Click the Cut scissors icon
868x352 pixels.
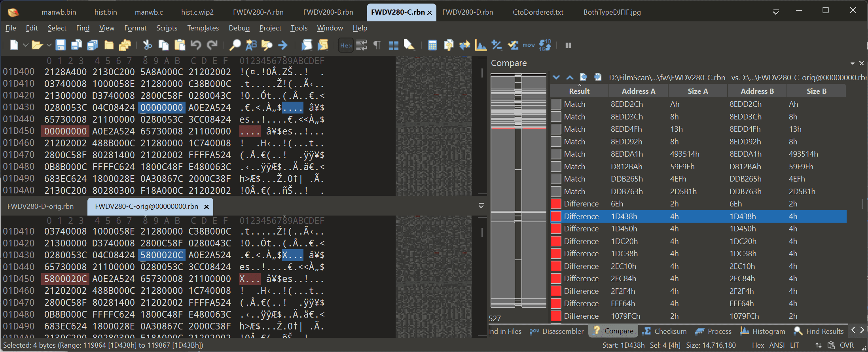(x=148, y=45)
